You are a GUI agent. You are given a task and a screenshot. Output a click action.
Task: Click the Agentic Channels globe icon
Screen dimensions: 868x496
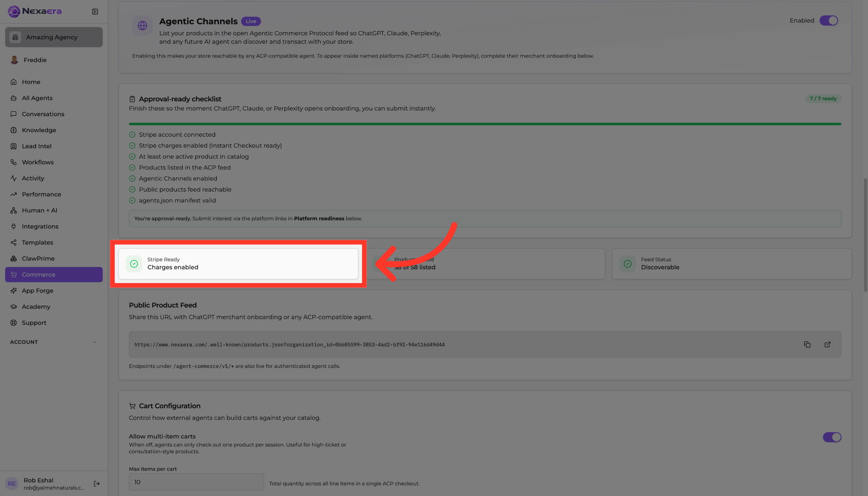[142, 26]
